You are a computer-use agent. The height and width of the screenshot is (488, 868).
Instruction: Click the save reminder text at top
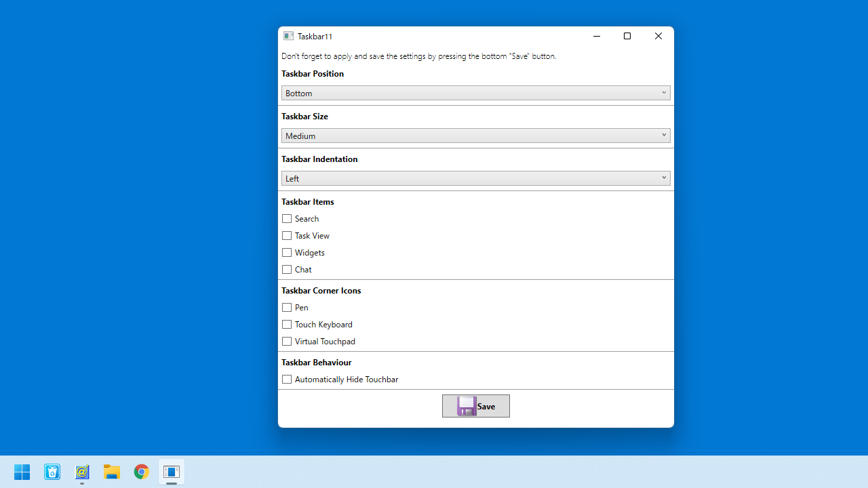(x=419, y=56)
